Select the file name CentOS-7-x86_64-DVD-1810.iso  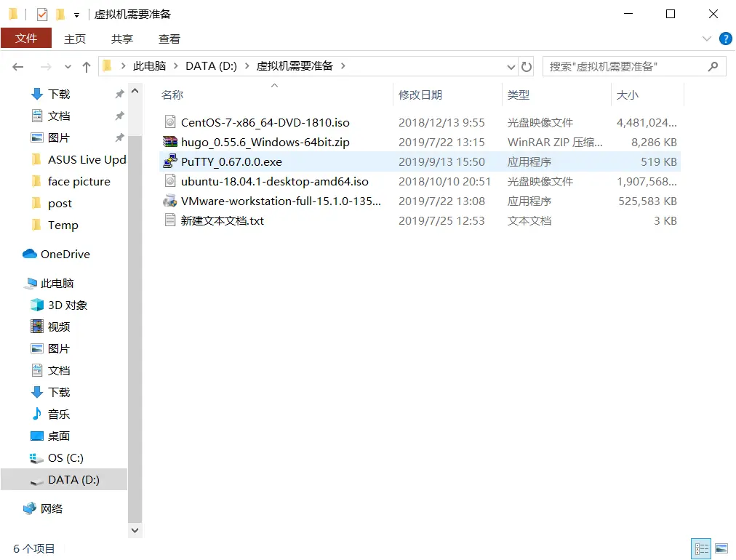coord(265,122)
